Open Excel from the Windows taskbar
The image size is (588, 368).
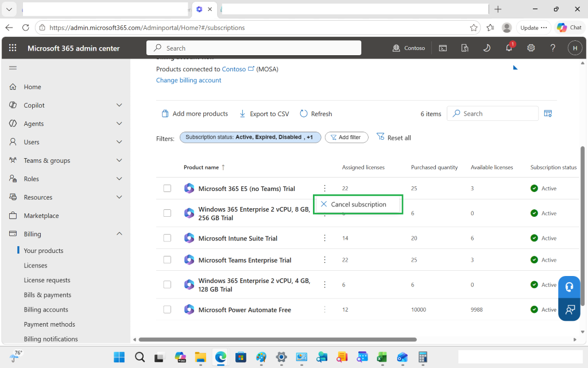382,357
